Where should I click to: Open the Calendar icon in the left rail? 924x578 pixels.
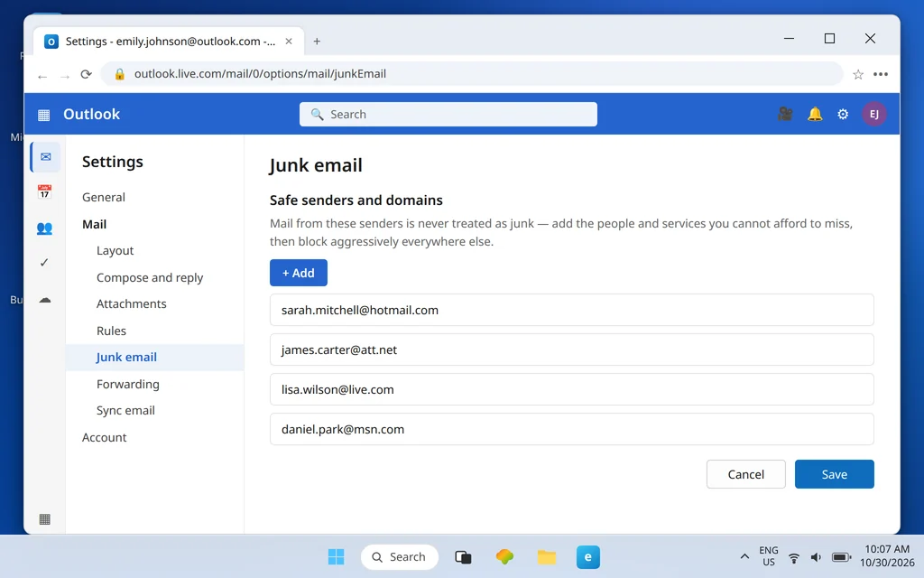tap(44, 191)
